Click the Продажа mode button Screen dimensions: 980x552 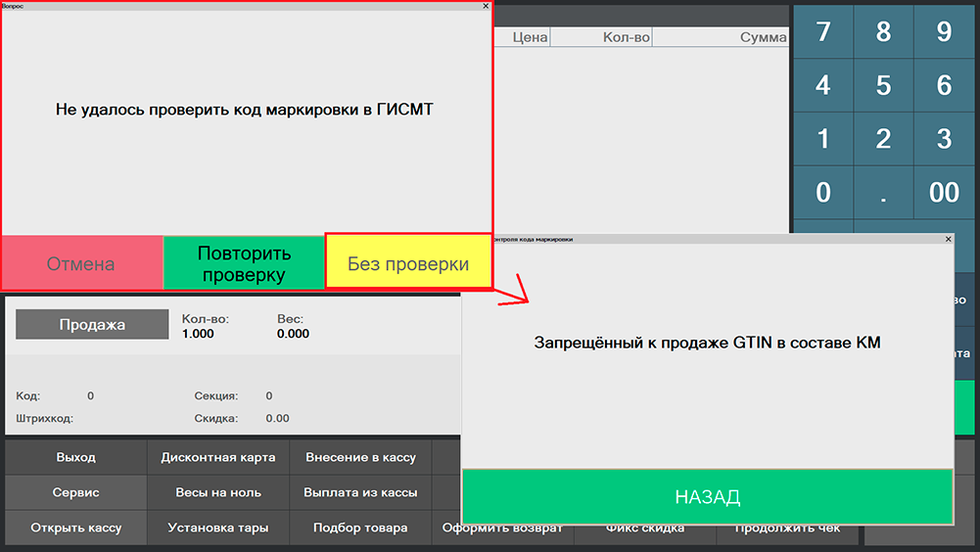coord(91,325)
